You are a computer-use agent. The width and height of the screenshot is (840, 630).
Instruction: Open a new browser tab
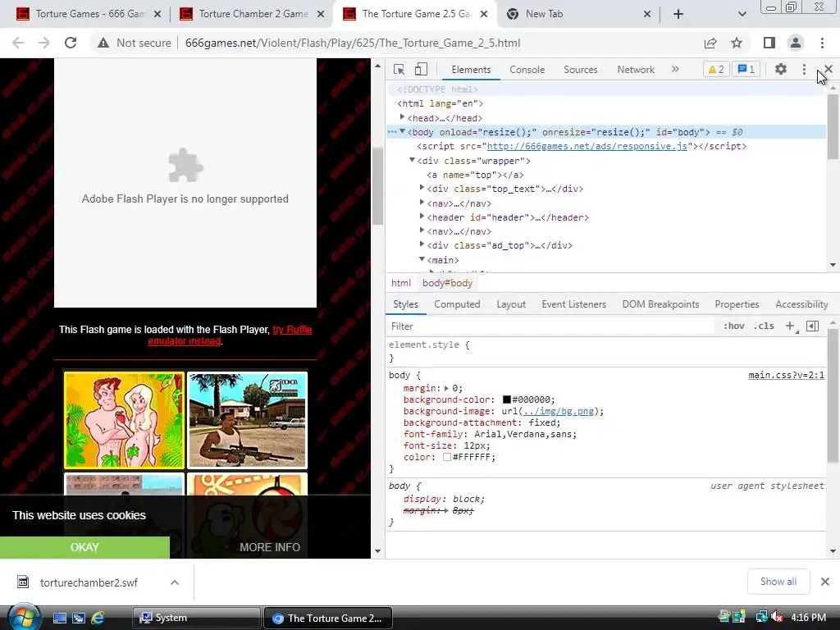(x=678, y=14)
